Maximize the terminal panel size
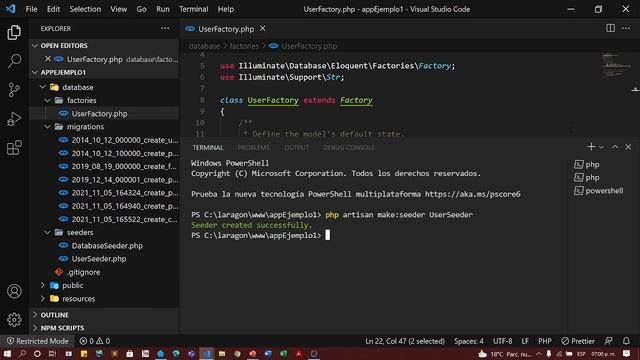 tap(615, 147)
